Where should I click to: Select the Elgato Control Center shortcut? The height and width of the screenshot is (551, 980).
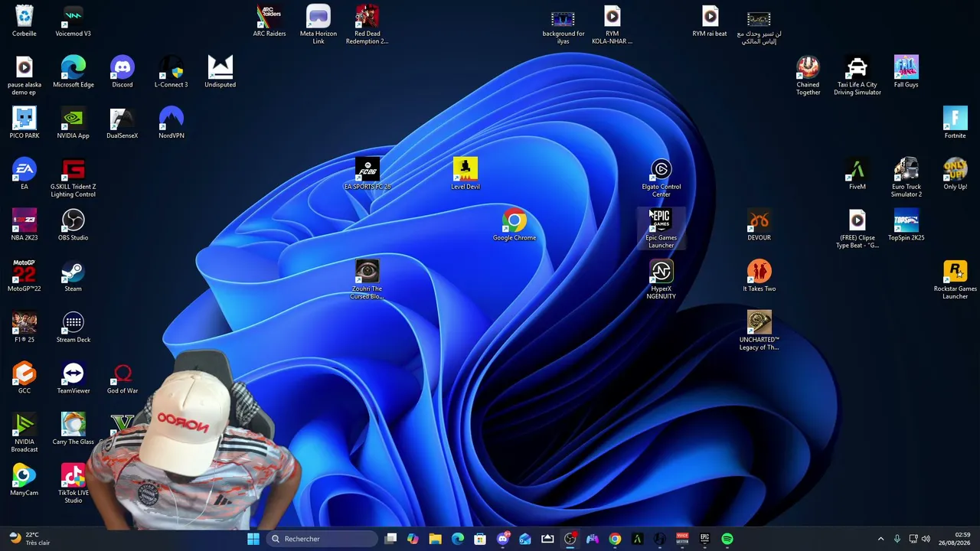[661, 178]
